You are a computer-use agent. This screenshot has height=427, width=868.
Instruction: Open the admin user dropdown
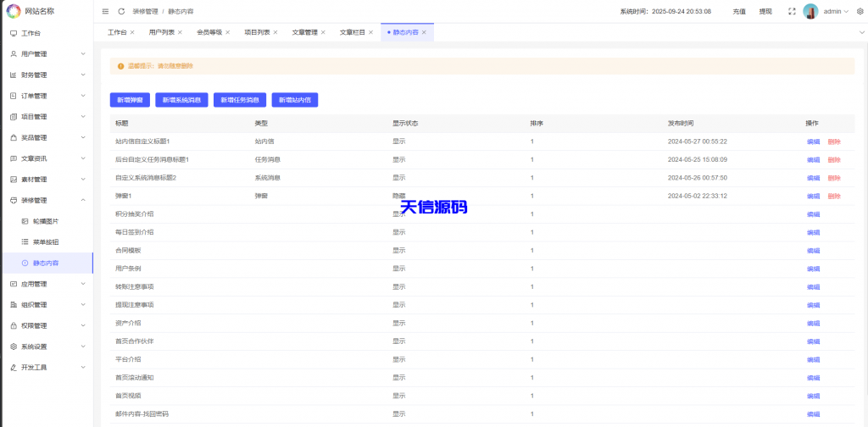836,11
